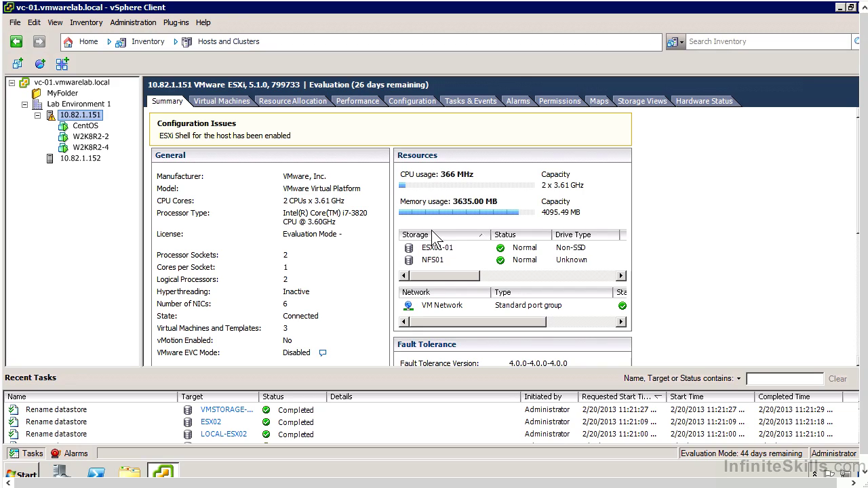The image size is (868, 488).
Task: Click the Home icon in navigation bar
Action: (68, 41)
